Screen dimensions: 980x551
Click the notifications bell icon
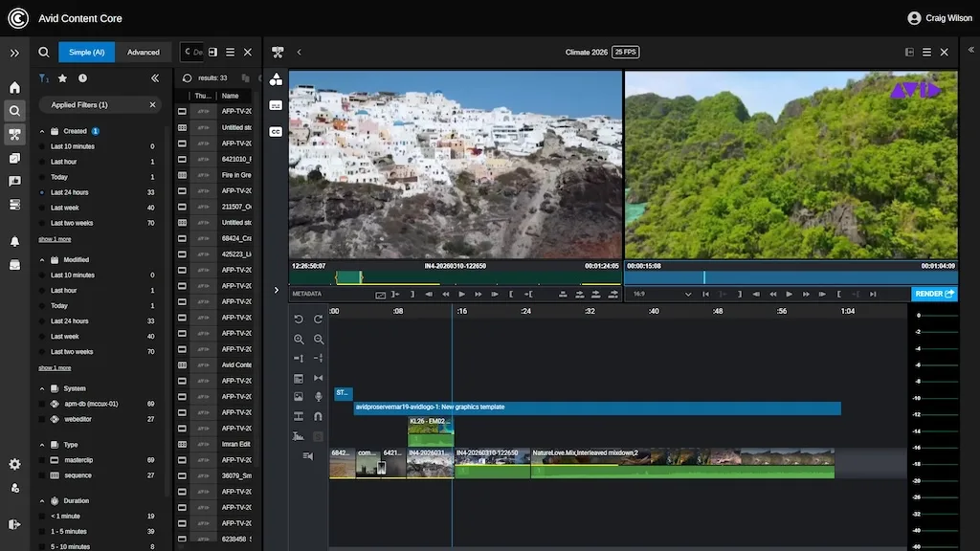click(x=14, y=241)
